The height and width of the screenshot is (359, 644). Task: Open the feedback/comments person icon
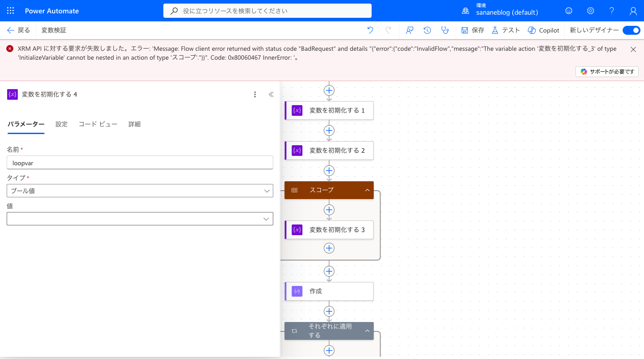[x=409, y=30]
